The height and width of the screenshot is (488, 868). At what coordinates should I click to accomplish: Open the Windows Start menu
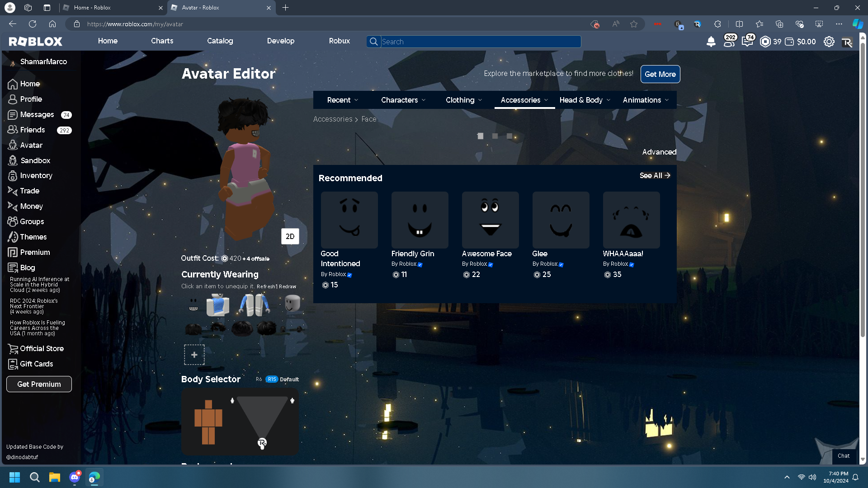point(14,477)
